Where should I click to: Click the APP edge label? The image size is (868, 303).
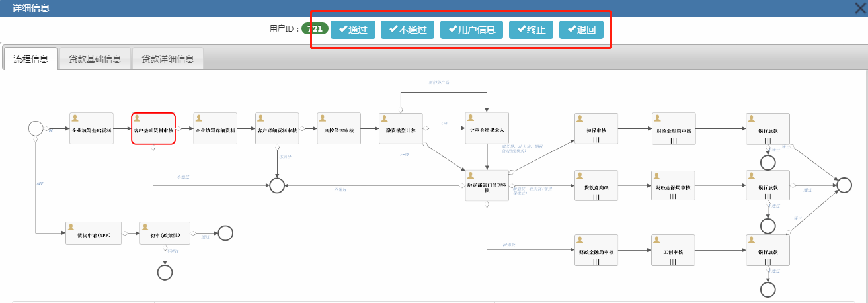[x=40, y=182]
